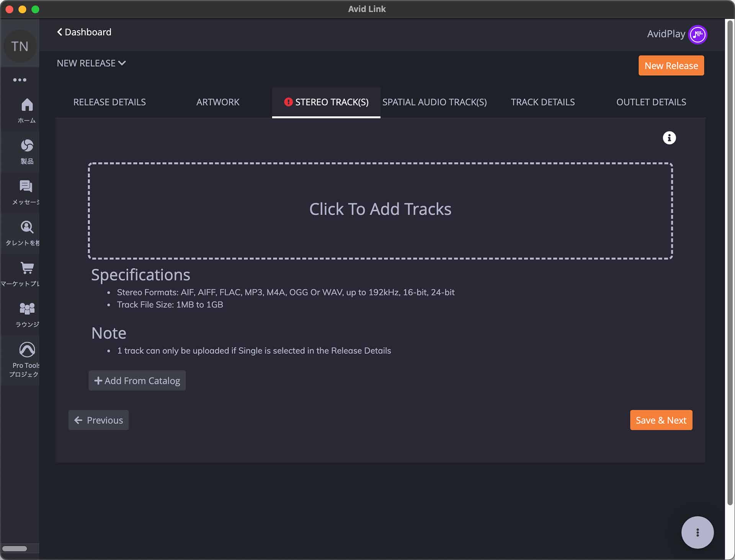735x560 pixels.
Task: Open the three-dot sidebar menu
Action: click(x=20, y=80)
